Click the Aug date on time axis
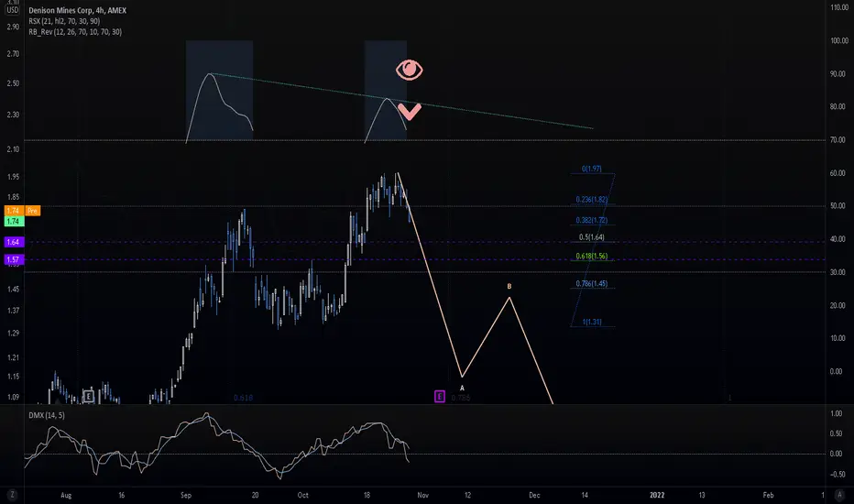 click(66, 495)
